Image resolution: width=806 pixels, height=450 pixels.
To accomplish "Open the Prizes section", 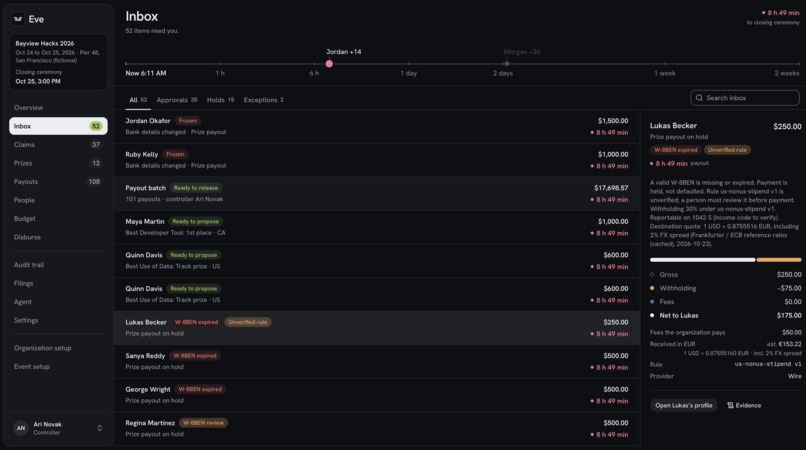I will click(58, 163).
